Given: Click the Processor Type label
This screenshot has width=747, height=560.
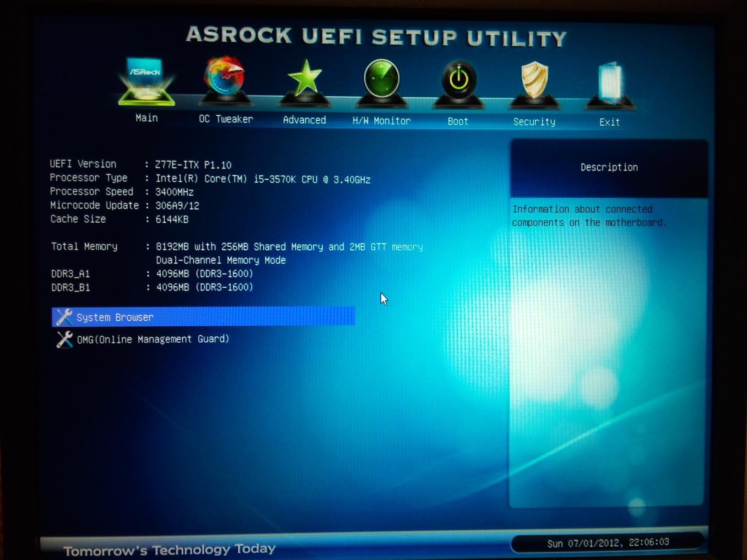Looking at the screenshot, I should coord(89,178).
